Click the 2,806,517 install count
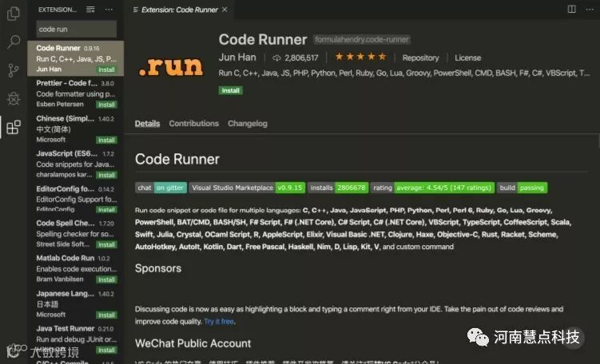The image size is (600, 364). click(x=301, y=58)
